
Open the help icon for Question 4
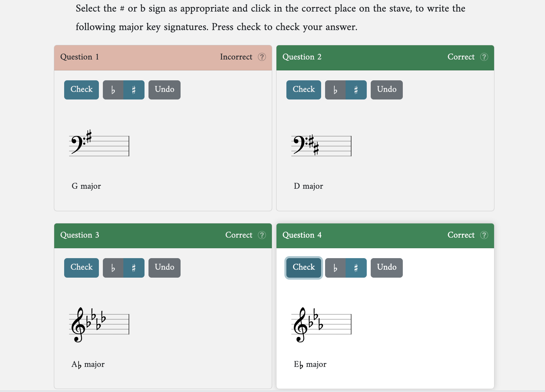484,235
